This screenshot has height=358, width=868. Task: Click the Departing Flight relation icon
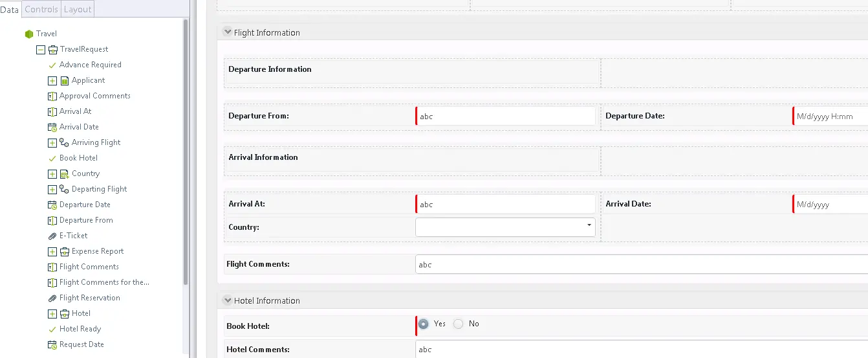click(x=65, y=189)
